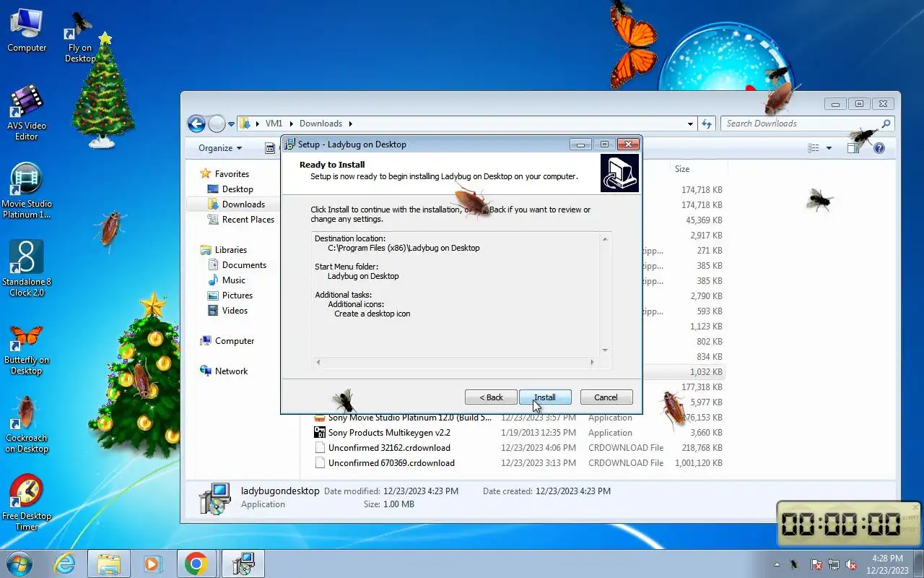Close the desktop timer widget
This screenshot has width=924, height=578.
tap(915, 508)
